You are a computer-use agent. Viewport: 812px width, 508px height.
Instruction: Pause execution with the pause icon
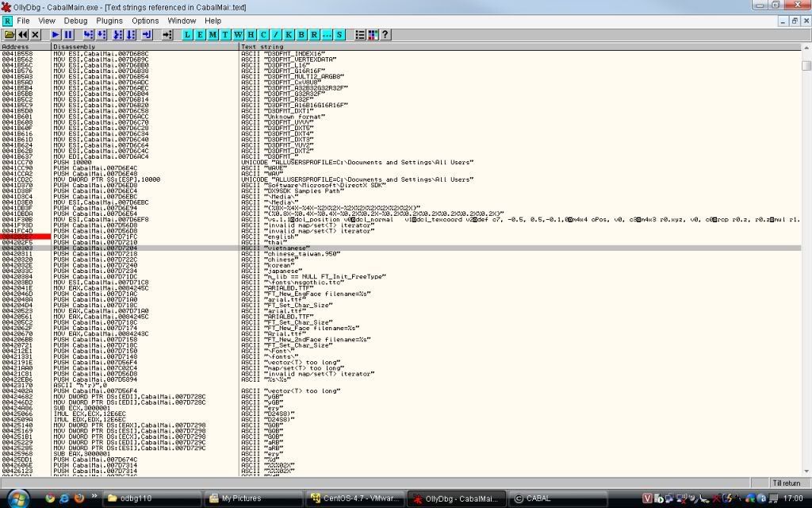point(68,35)
